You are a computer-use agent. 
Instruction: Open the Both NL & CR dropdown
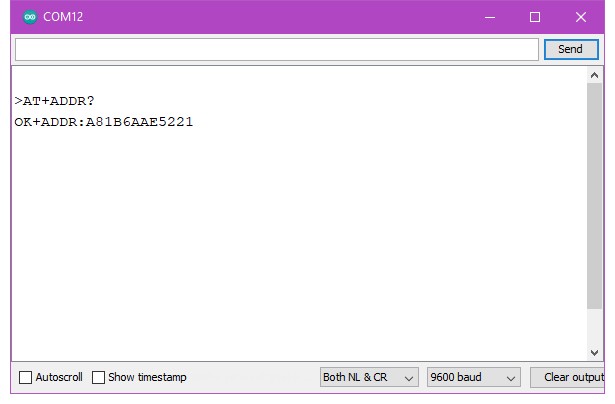click(368, 378)
